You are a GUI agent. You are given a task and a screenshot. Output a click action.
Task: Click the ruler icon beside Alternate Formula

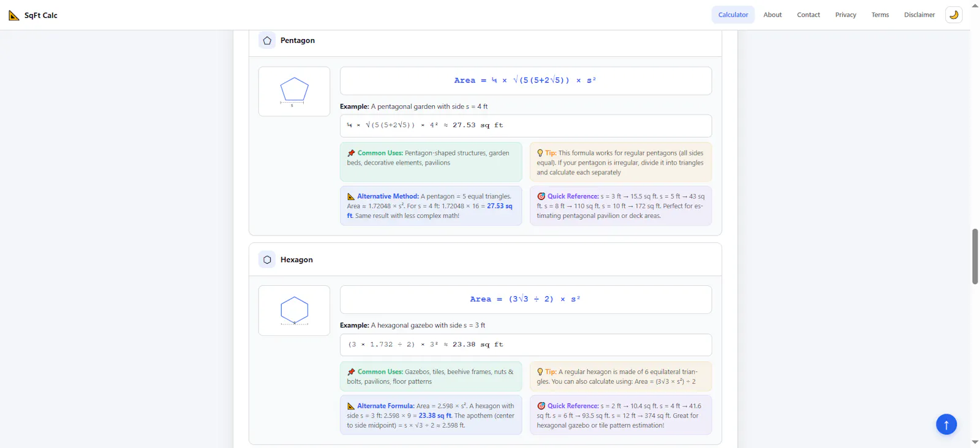(x=351, y=406)
